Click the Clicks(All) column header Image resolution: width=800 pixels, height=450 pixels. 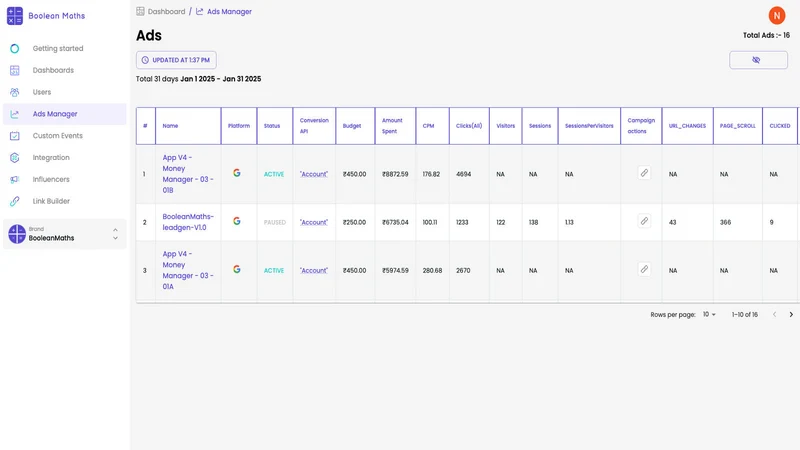click(469, 126)
